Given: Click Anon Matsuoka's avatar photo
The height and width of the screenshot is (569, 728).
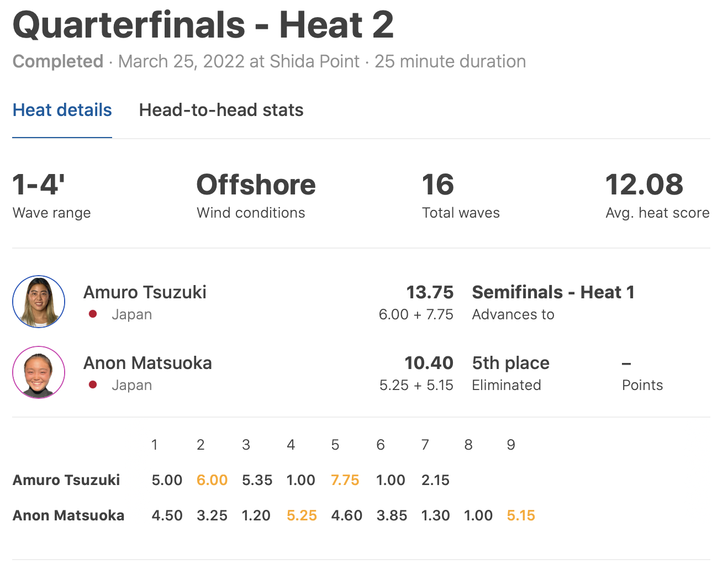Looking at the screenshot, I should 39,372.
